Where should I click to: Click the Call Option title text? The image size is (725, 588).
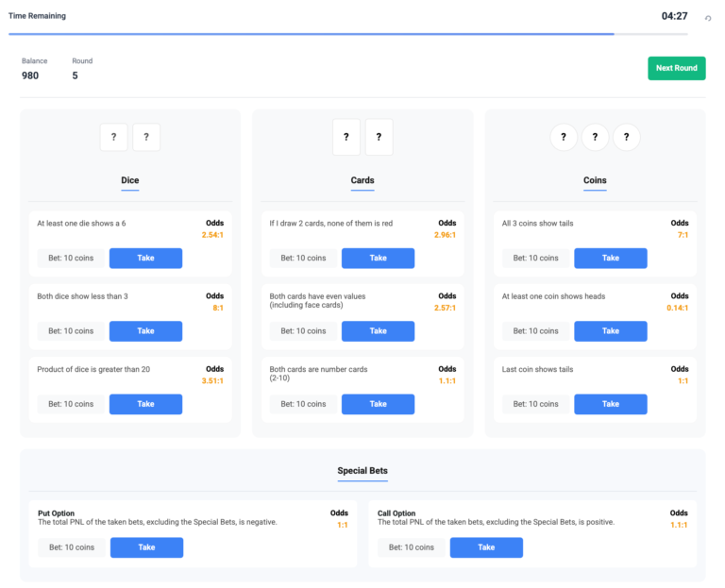[396, 513]
